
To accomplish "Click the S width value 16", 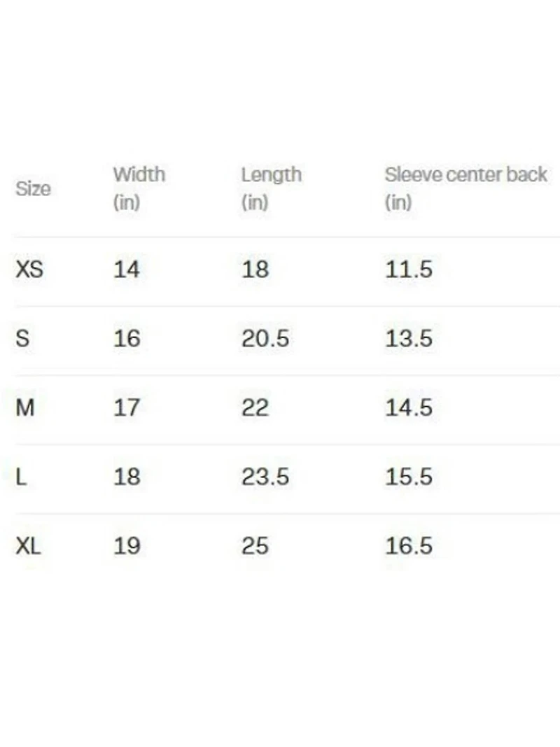I will 127,338.
